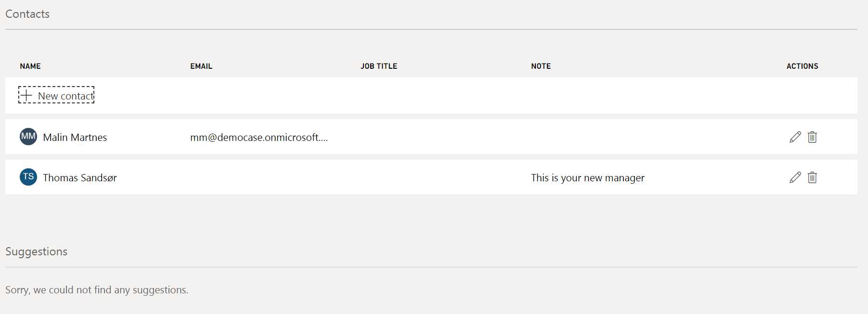Click the NOTE column header

click(541, 66)
